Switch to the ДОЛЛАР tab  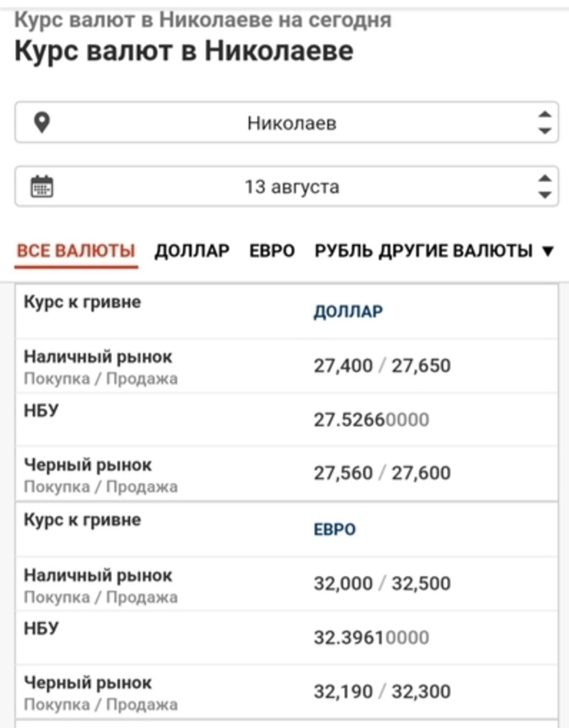coord(192,250)
